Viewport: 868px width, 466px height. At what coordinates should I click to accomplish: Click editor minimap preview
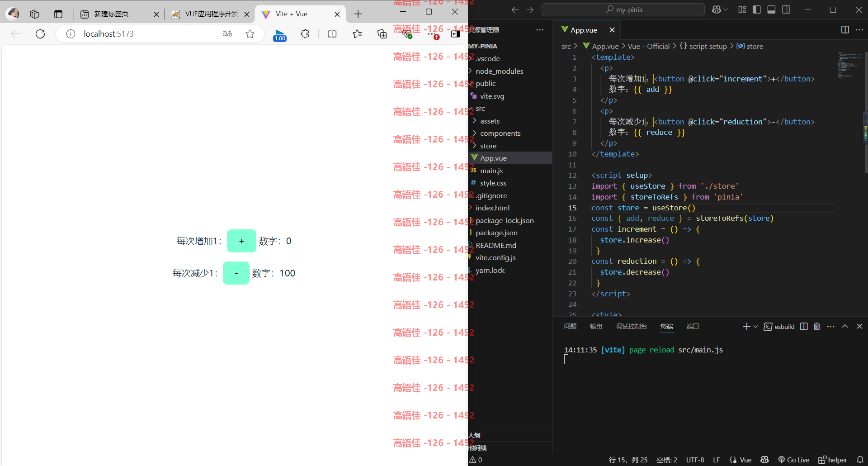pyautogui.click(x=849, y=65)
